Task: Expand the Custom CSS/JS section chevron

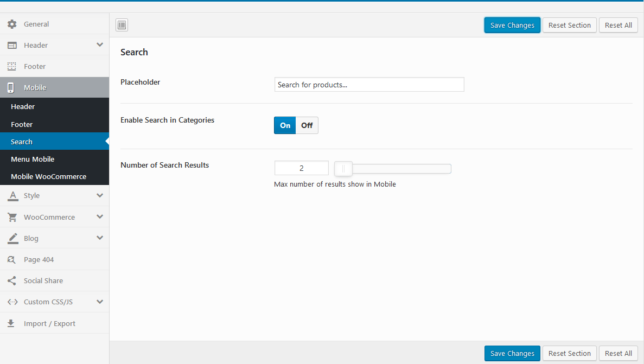Action: click(100, 302)
